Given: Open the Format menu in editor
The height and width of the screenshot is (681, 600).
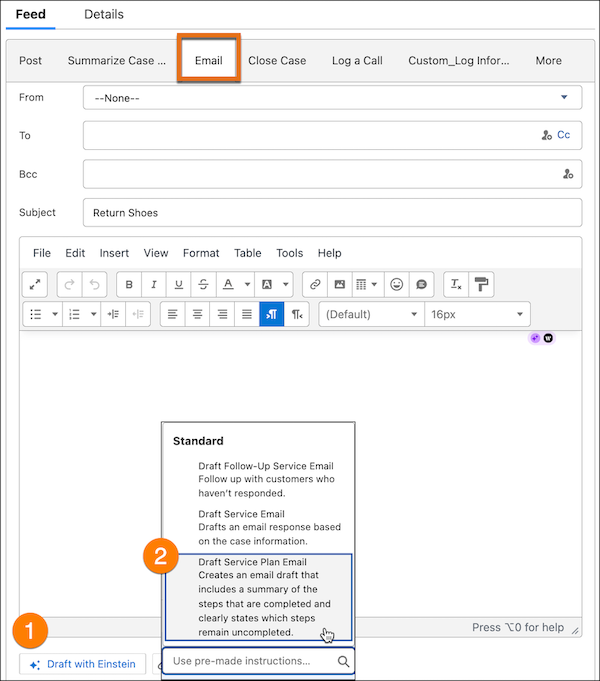Looking at the screenshot, I should (201, 253).
